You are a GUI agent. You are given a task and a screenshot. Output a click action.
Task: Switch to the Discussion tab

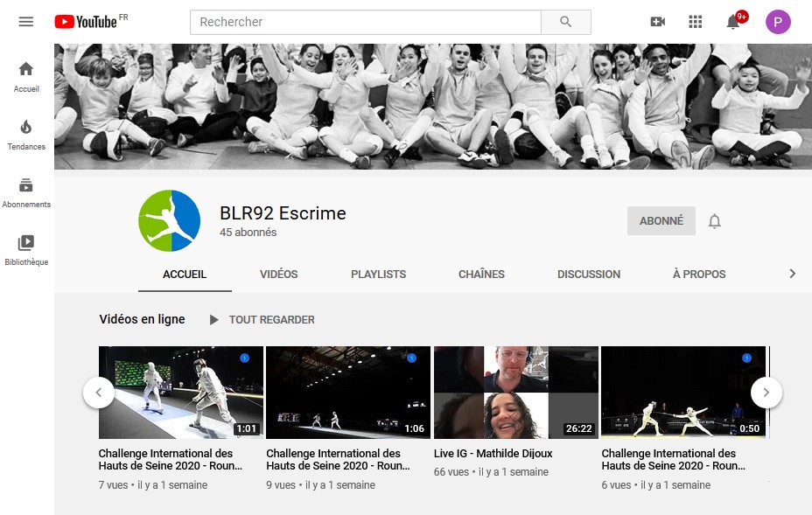(x=589, y=275)
